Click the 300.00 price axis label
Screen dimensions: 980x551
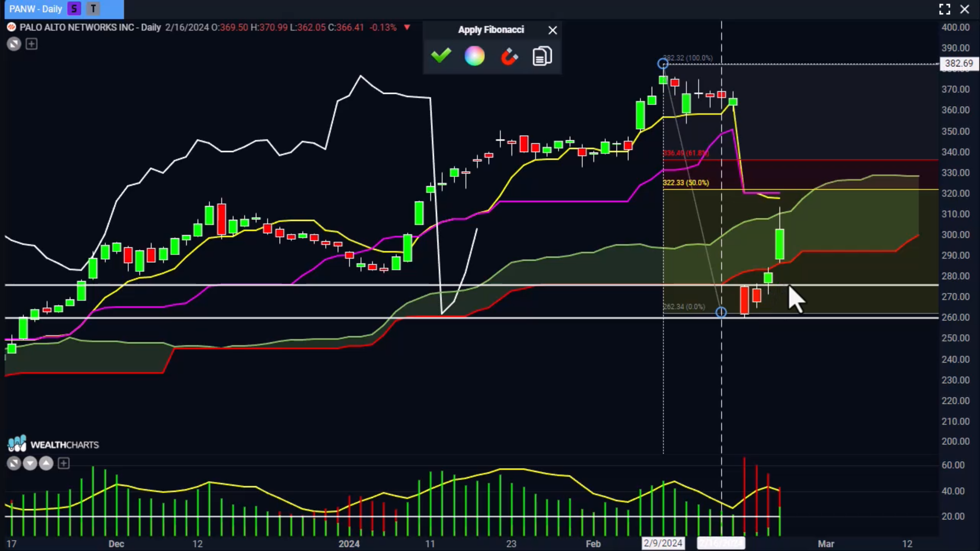955,235
